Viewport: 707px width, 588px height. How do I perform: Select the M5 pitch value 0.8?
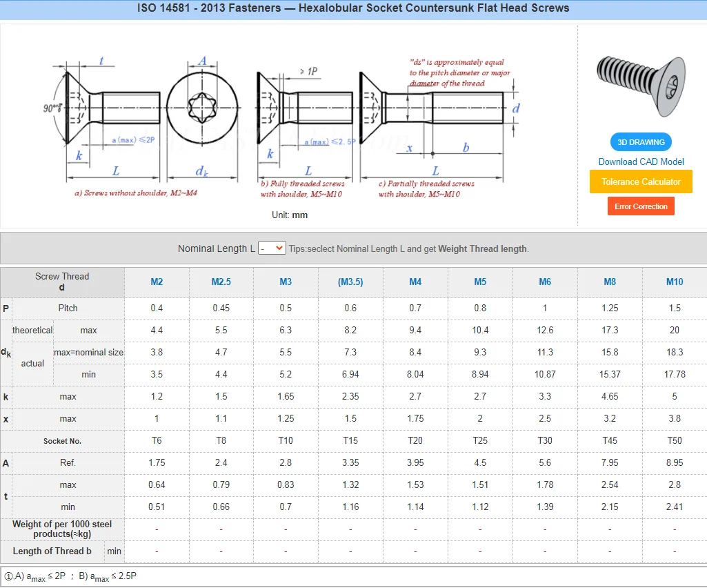(480, 308)
